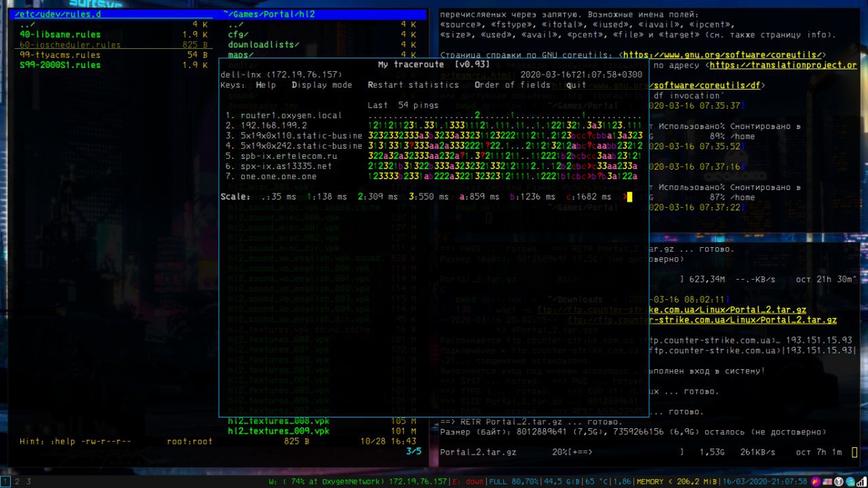Select hl2_textures_008.vpk file
The height and width of the screenshot is (488, 868).
click(x=324, y=421)
